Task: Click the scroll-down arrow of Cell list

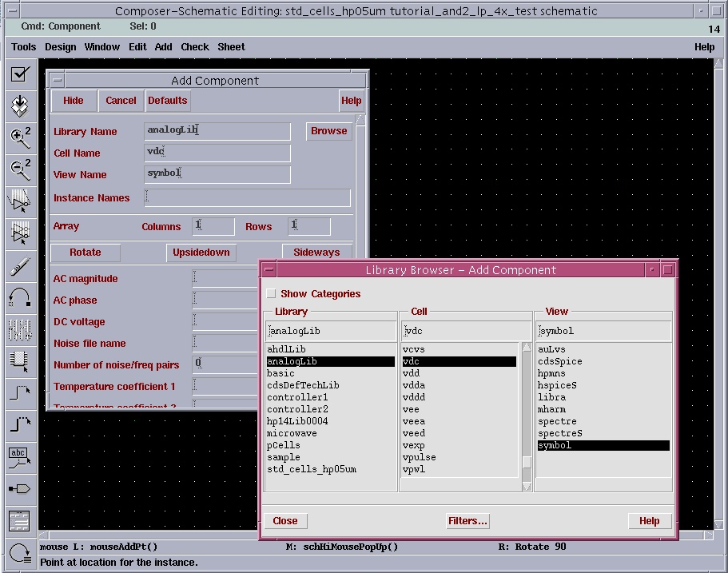Action: pos(527,486)
